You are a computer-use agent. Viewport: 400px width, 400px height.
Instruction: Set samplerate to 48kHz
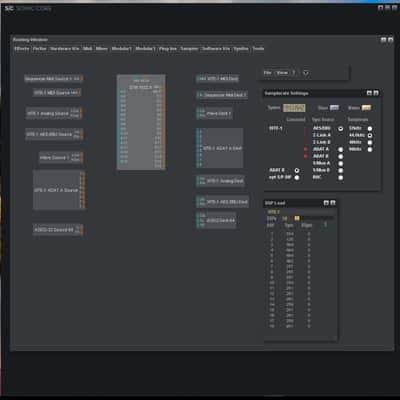pos(370,142)
